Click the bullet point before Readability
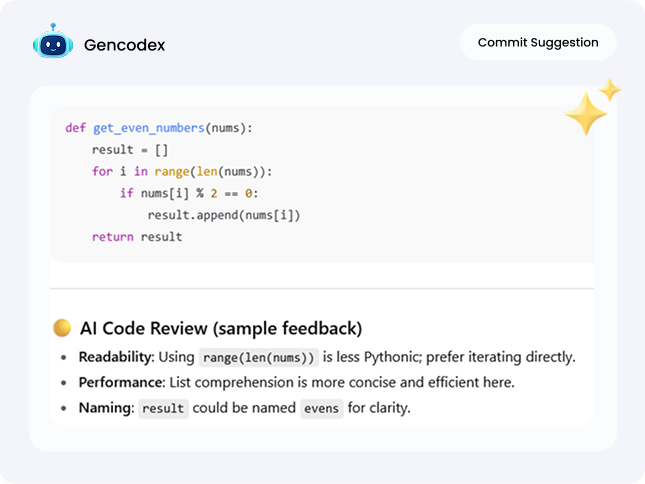This screenshot has height=484, width=645. click(64, 357)
